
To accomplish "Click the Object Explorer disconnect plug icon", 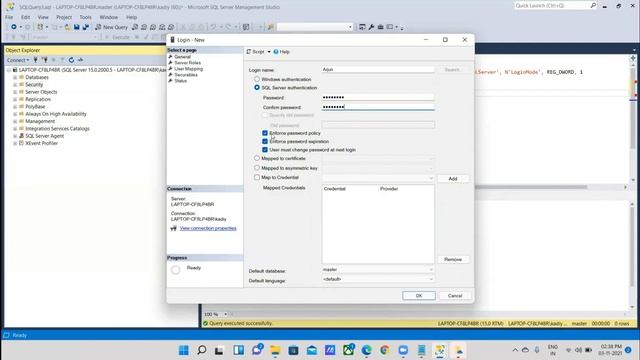I will point(45,60).
